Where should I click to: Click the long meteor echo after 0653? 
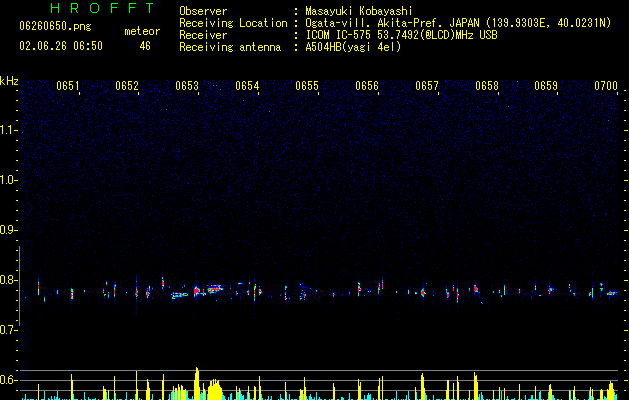215,289
